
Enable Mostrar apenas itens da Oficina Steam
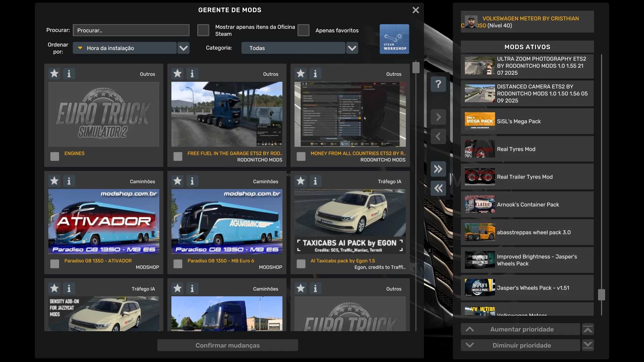(x=203, y=30)
